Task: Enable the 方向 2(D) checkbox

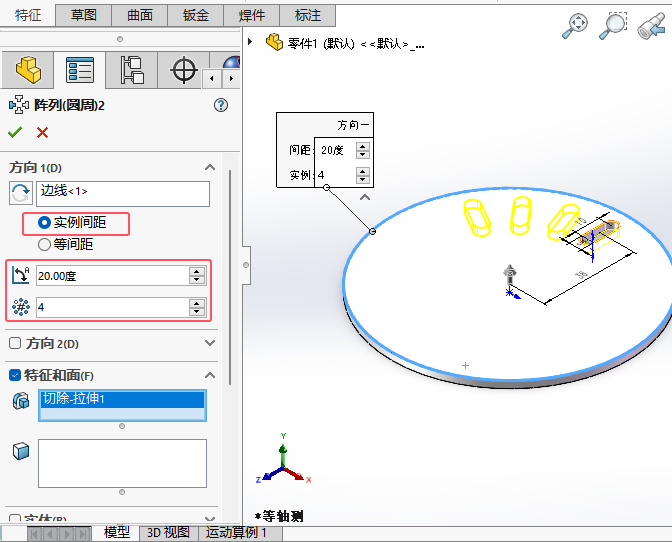Action: point(15,343)
